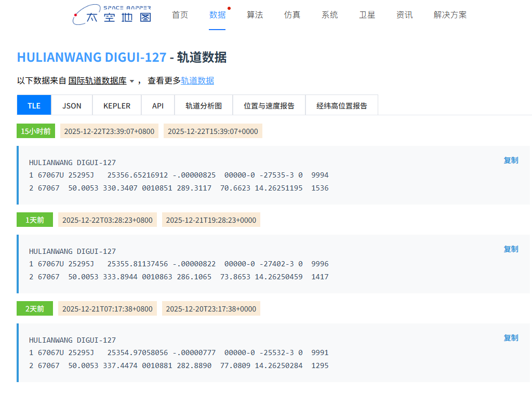Click the green 15小时前 time badge
Image resolution: width=532 pixels, height=393 pixels.
click(x=36, y=131)
